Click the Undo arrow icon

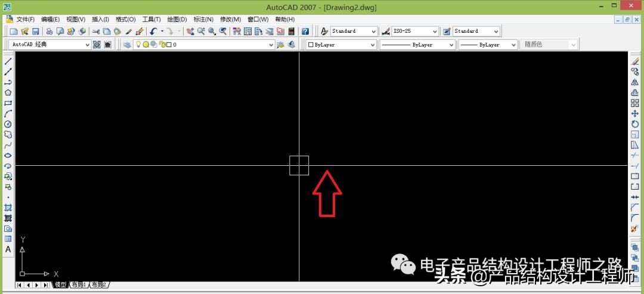pos(153,31)
